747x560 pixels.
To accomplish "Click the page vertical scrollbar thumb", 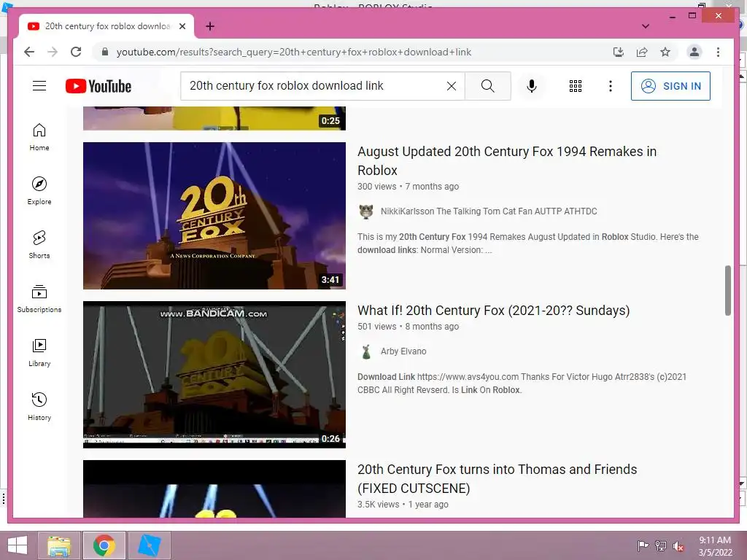I will (727, 290).
